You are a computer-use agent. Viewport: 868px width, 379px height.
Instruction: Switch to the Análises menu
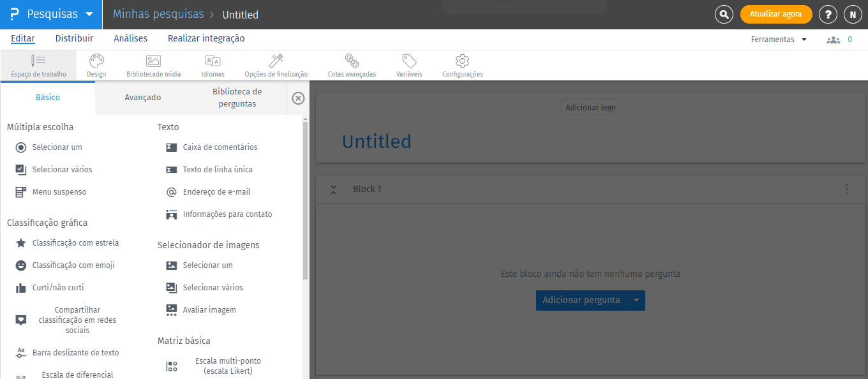tap(130, 38)
